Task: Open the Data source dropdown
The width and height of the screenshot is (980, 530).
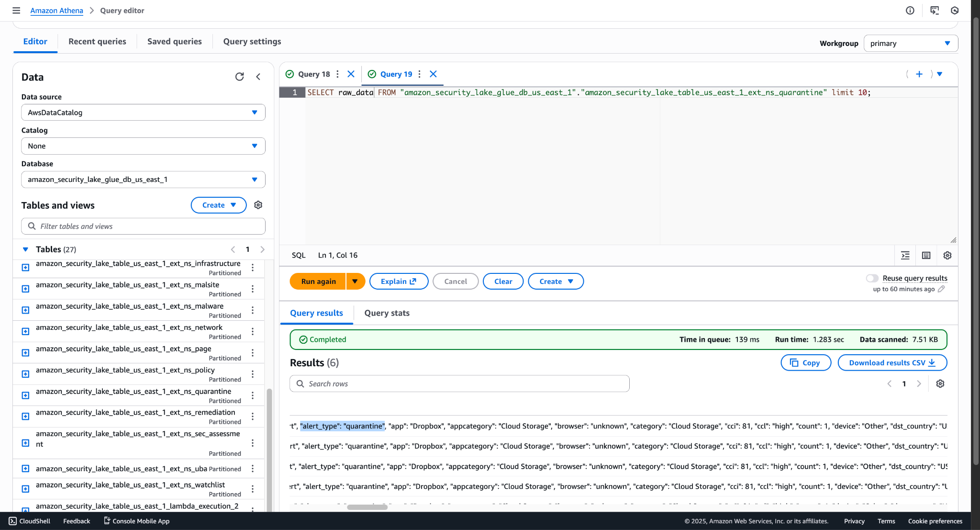Action: tap(143, 113)
